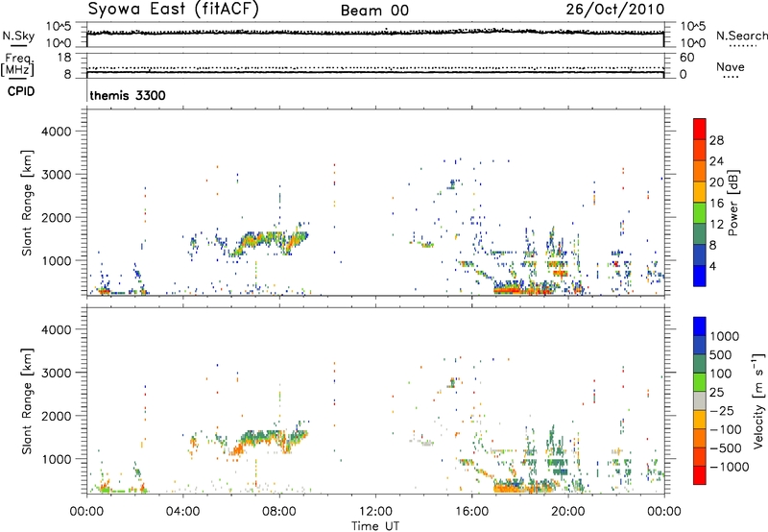Select the 'N.Search' legend label
The image size is (768, 532).
(x=741, y=36)
